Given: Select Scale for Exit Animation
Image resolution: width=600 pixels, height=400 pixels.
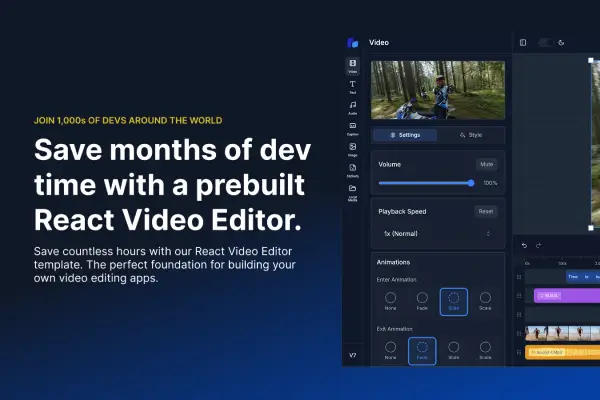Looking at the screenshot, I should coord(485,351).
